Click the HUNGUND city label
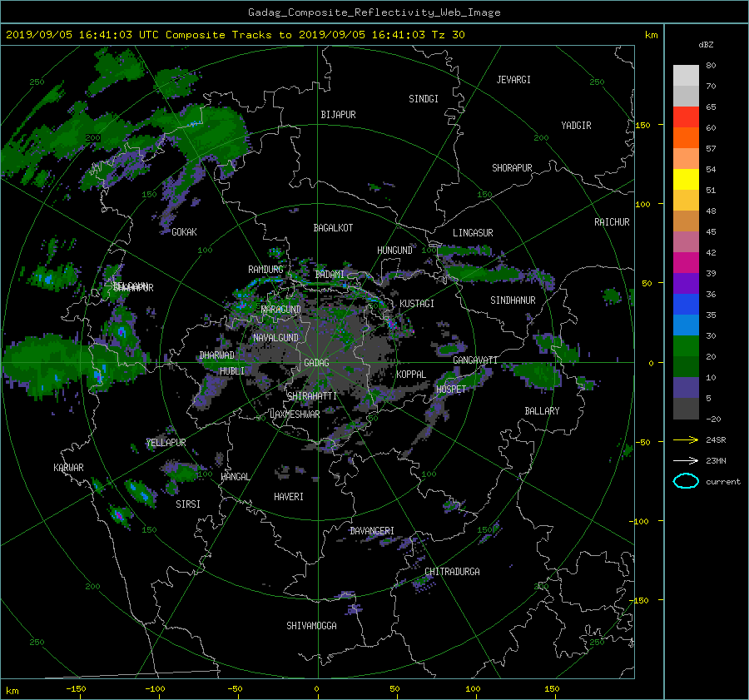The width and height of the screenshot is (749, 700). 394,250
